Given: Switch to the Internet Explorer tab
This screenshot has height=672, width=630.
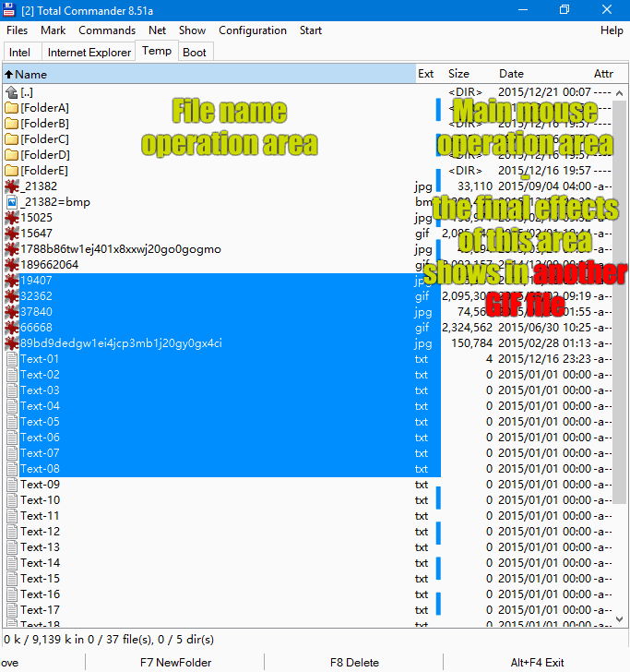Looking at the screenshot, I should click(x=89, y=53).
